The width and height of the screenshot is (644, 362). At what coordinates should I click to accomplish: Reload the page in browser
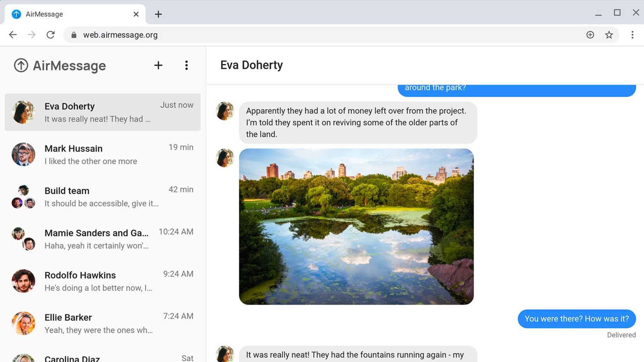pos(50,35)
